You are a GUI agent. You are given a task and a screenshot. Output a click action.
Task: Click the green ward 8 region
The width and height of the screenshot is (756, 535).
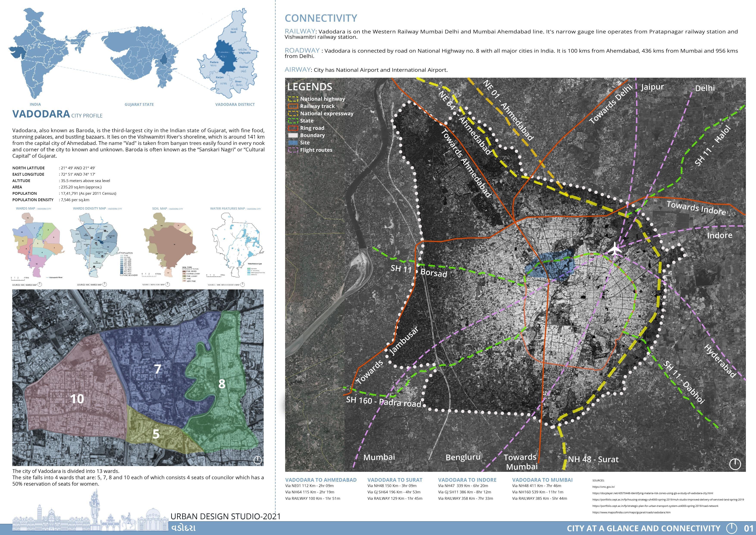[222, 384]
